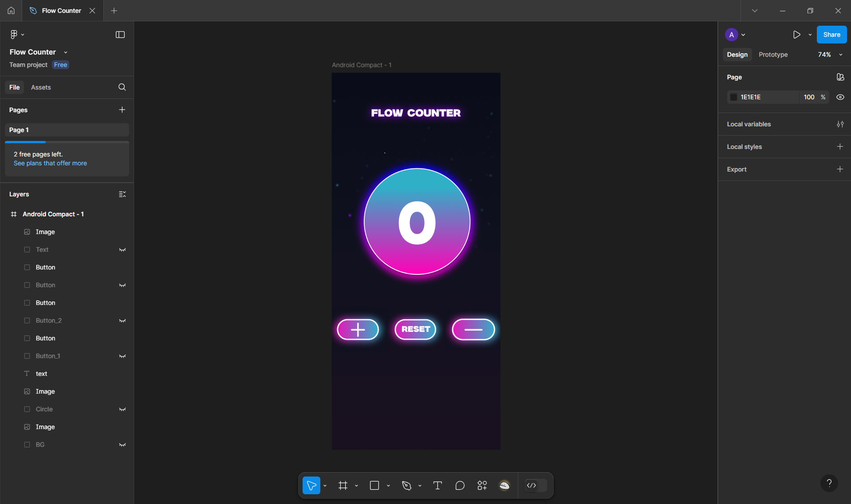This screenshot has height=504, width=851.
Task: Click the page background color swatch
Action: 734,97
